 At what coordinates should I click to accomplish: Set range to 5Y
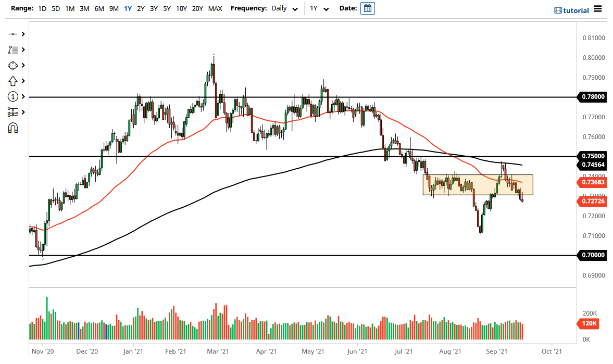click(x=167, y=8)
